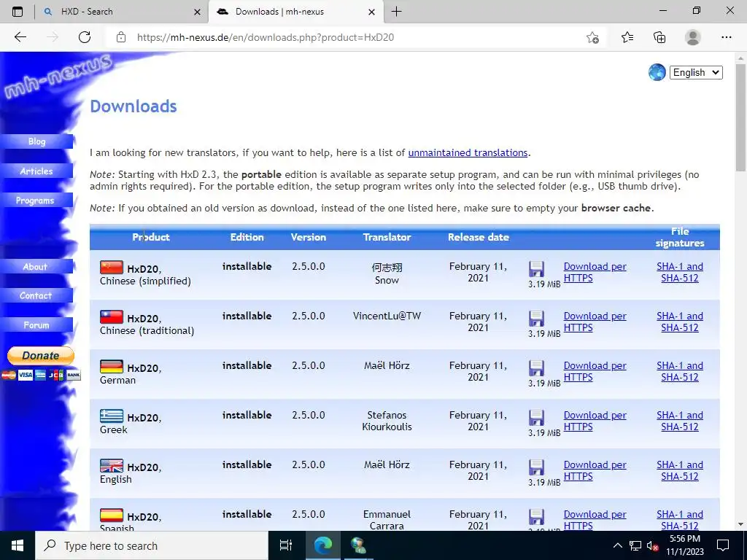The height and width of the screenshot is (560, 747).
Task: Click the globe icon beside language selector
Action: tap(657, 72)
